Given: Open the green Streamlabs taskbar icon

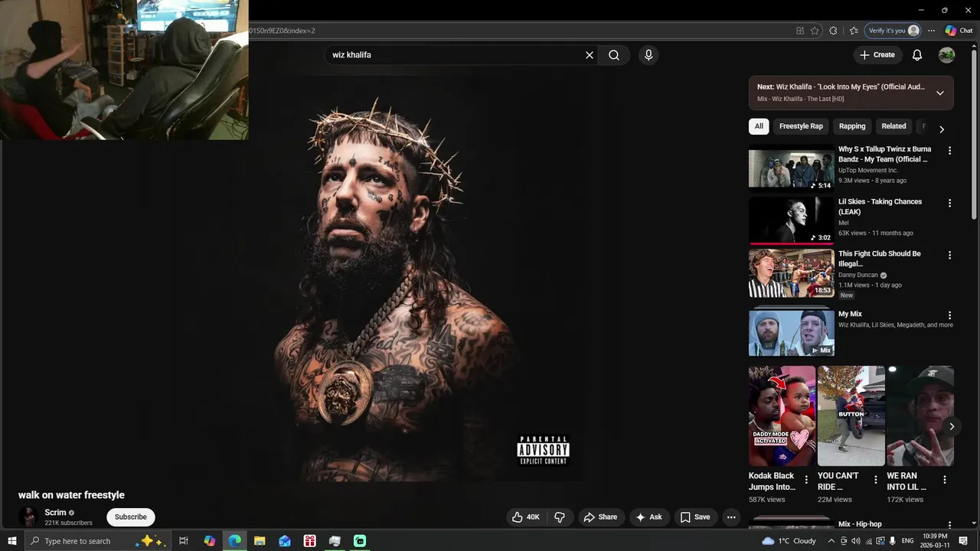Looking at the screenshot, I should tap(360, 541).
